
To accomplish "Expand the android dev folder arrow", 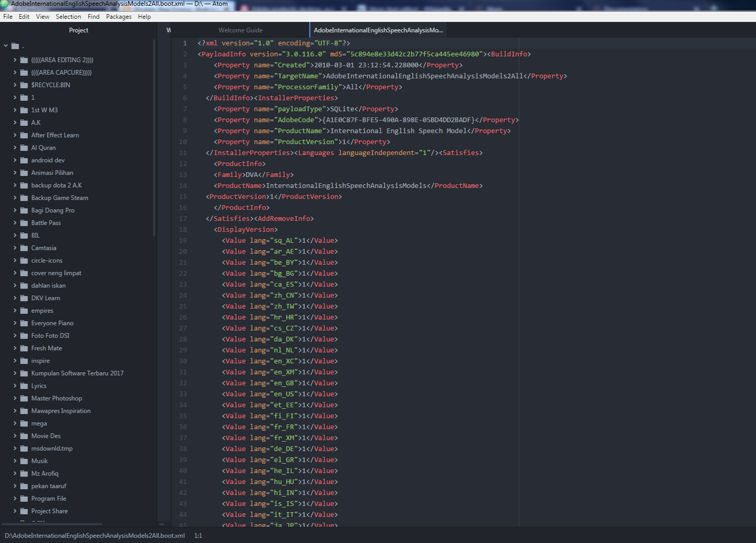I will point(15,160).
